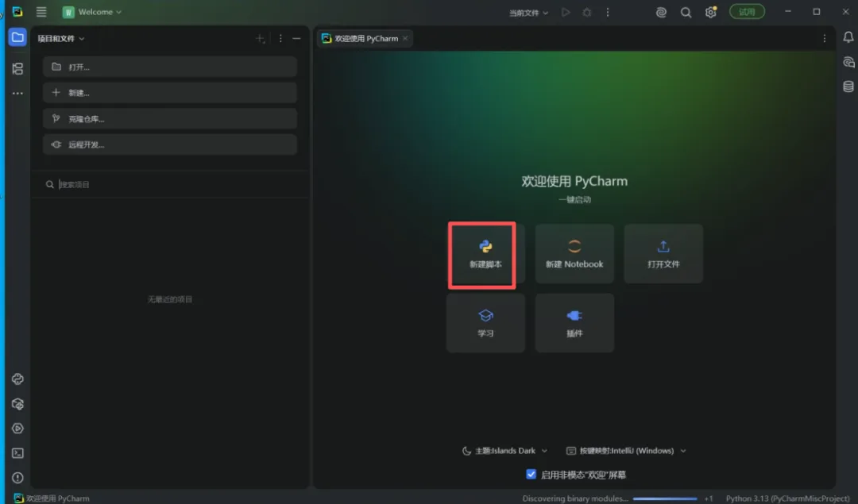This screenshot has width=858, height=504.
Task: Show more tool windows ellipsis in left sidebar
Action: coord(17,94)
